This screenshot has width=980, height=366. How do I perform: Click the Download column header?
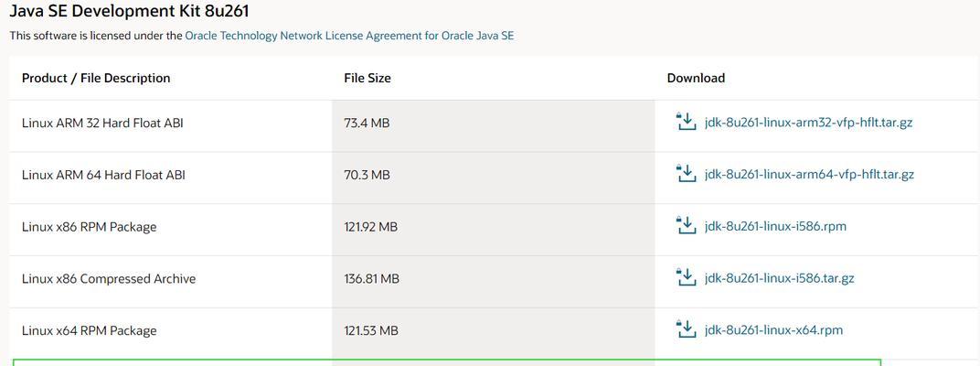click(696, 78)
